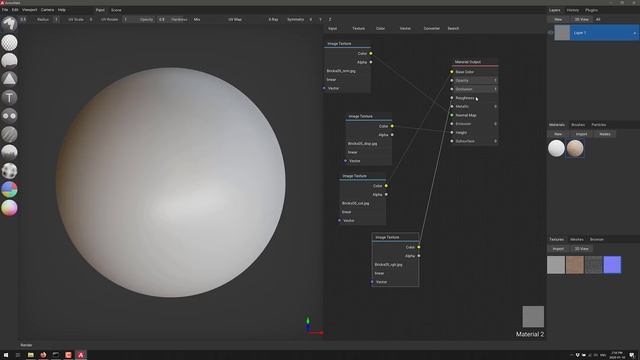The image size is (640, 360).
Task: Open Firefox from the taskbar
Action: tap(43, 355)
